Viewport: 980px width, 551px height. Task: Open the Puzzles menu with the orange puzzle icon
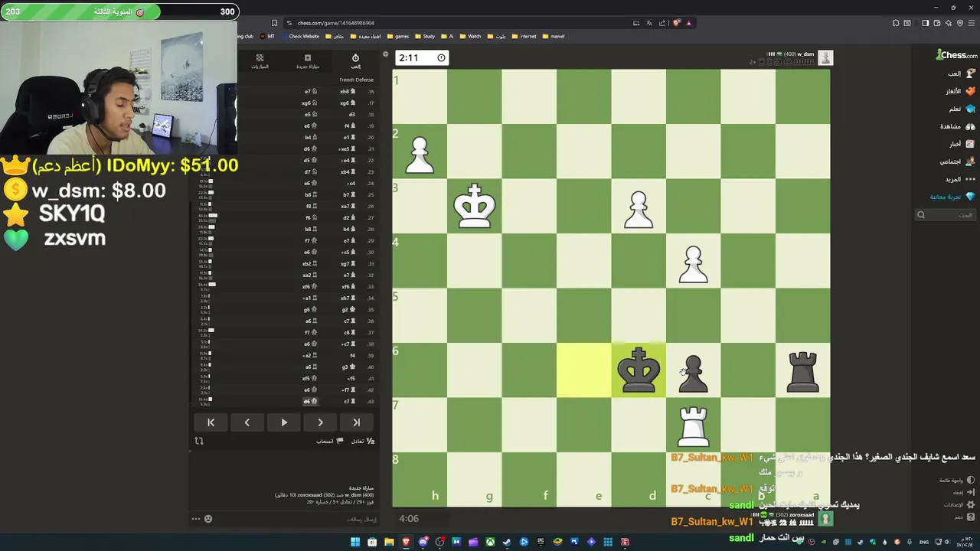959,91
